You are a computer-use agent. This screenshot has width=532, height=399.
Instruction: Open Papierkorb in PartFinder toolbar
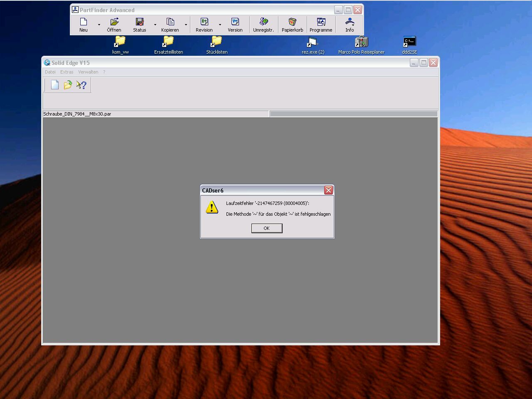click(293, 25)
